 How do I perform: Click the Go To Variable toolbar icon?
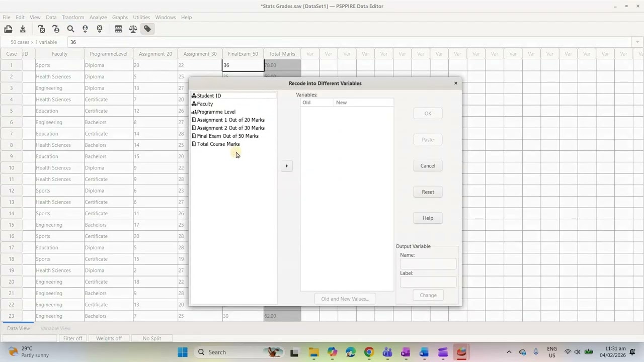coord(42,29)
